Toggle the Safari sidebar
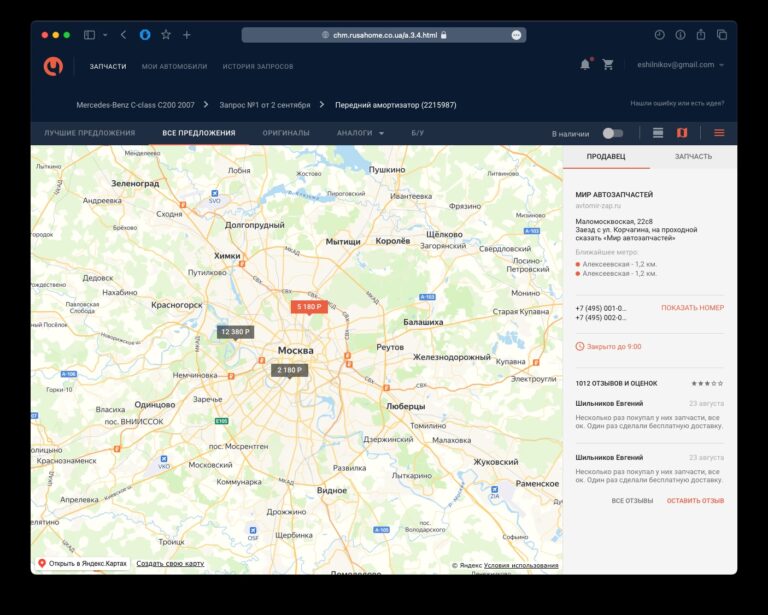768x615 pixels. click(x=89, y=35)
